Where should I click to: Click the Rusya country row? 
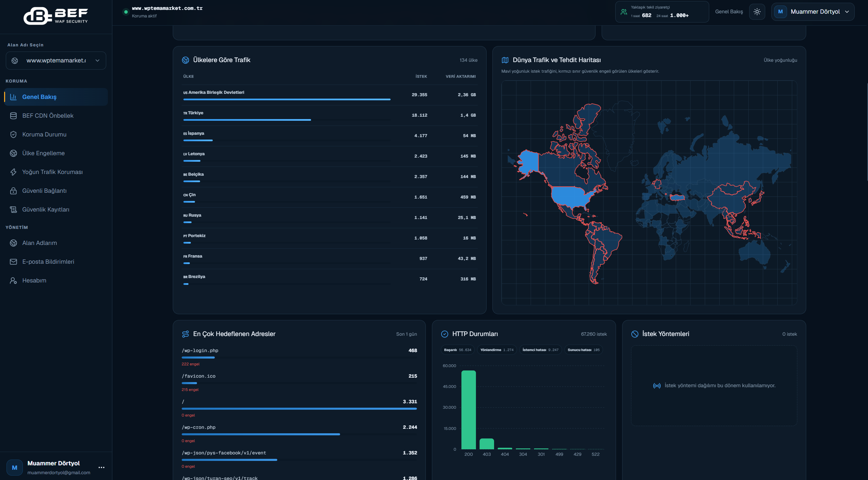[x=330, y=218]
